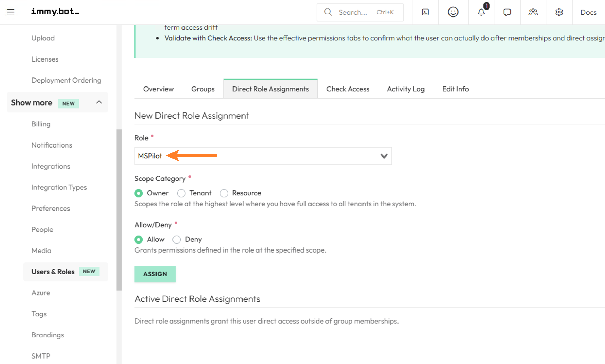The width and height of the screenshot is (605, 364).
Task: Switch to the Overview tab
Action: [x=158, y=89]
